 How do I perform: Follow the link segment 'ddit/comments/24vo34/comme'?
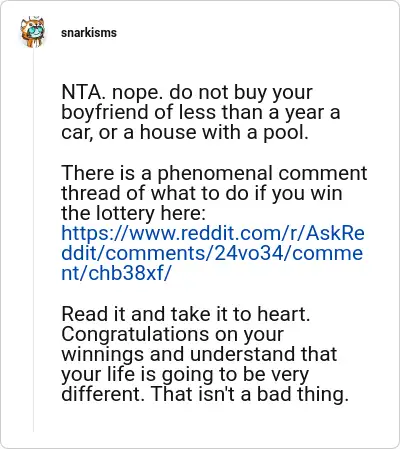[212, 253]
